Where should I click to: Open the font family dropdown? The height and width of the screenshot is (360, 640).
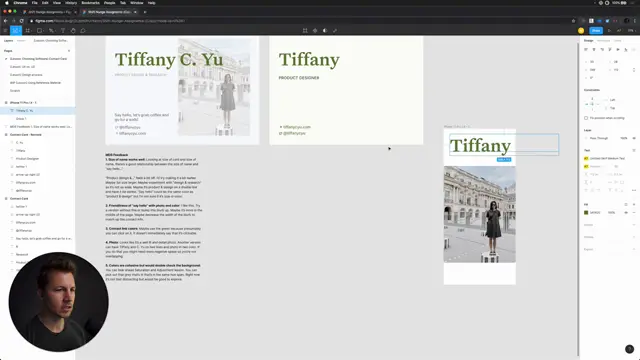coord(607,158)
